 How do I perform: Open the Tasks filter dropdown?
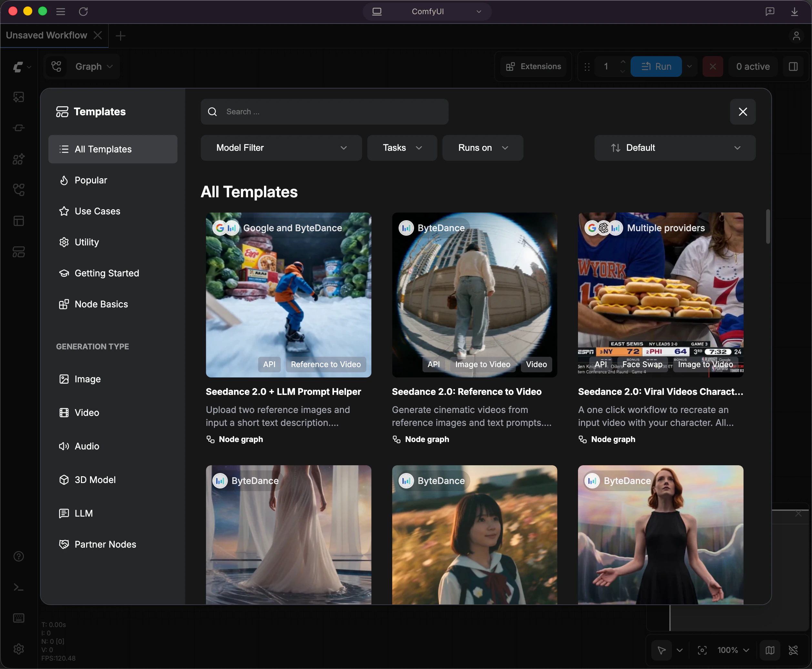point(402,148)
